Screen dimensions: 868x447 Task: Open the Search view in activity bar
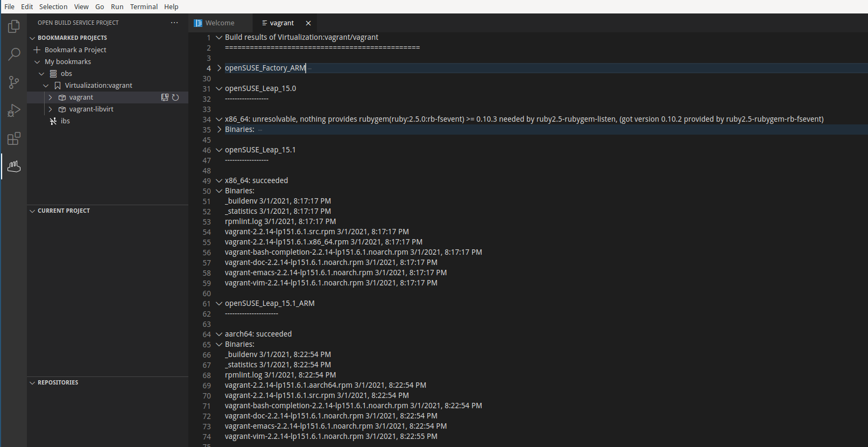pos(14,54)
